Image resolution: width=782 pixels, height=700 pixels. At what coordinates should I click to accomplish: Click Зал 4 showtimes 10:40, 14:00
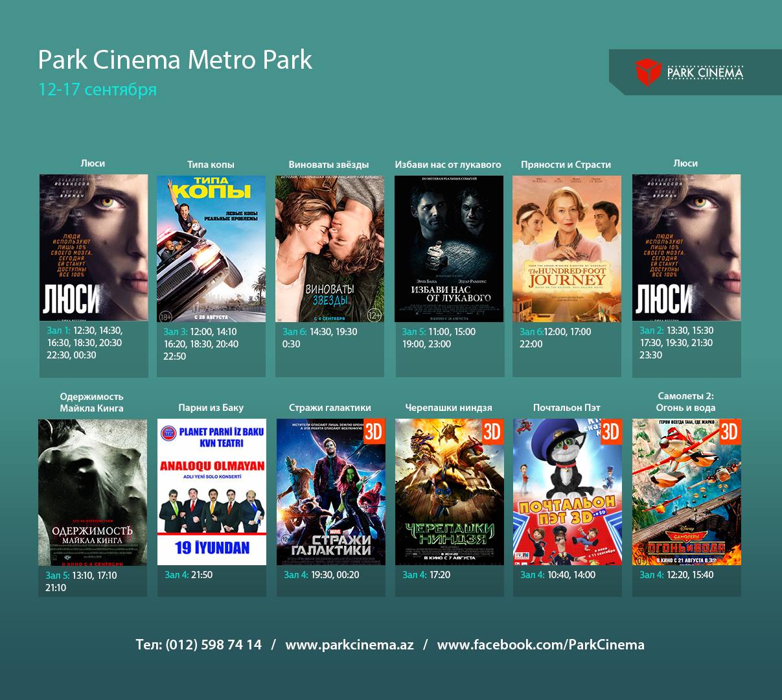click(x=558, y=575)
